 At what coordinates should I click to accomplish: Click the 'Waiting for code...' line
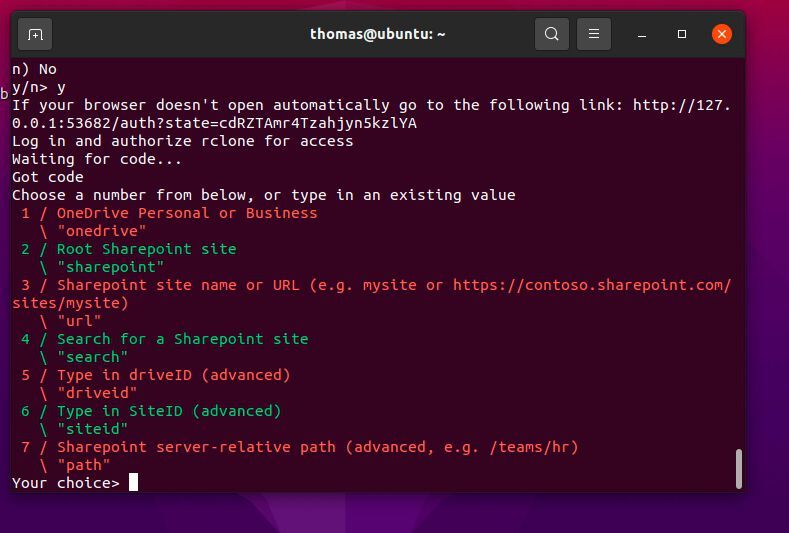pos(97,159)
